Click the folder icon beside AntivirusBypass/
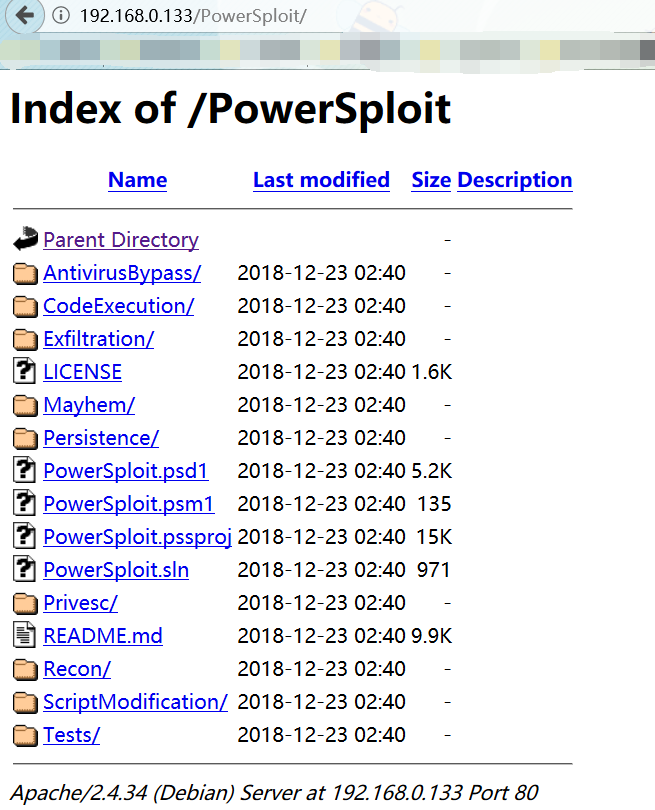655x810 pixels. [25, 273]
